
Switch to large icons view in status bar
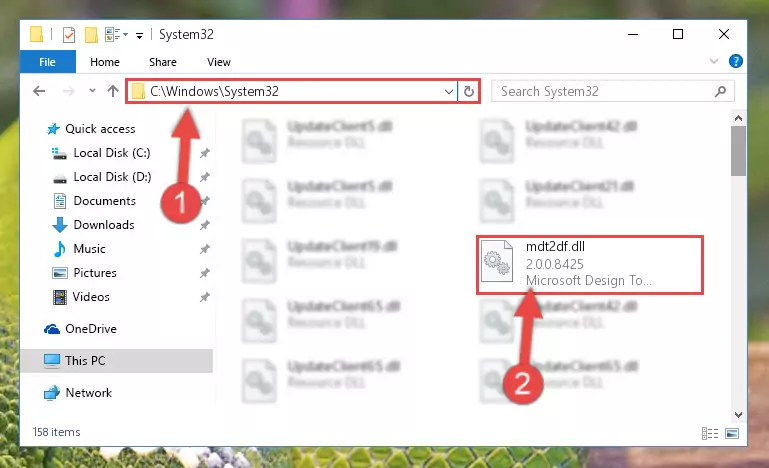732,433
